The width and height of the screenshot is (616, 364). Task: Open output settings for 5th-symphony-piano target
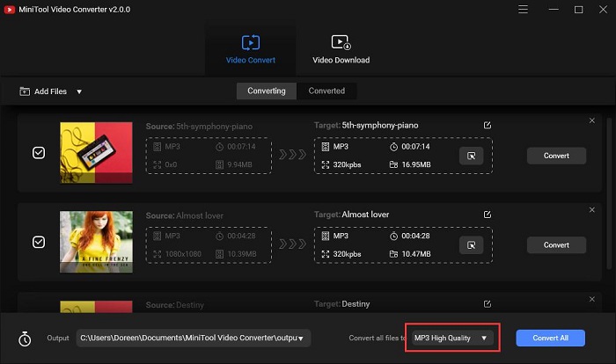pyautogui.click(x=471, y=156)
